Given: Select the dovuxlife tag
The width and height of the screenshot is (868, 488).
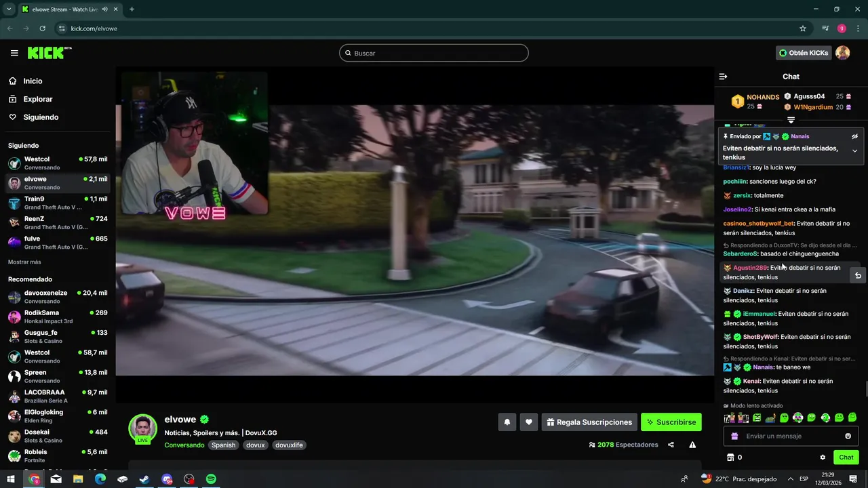Looking at the screenshot, I should click(290, 445).
